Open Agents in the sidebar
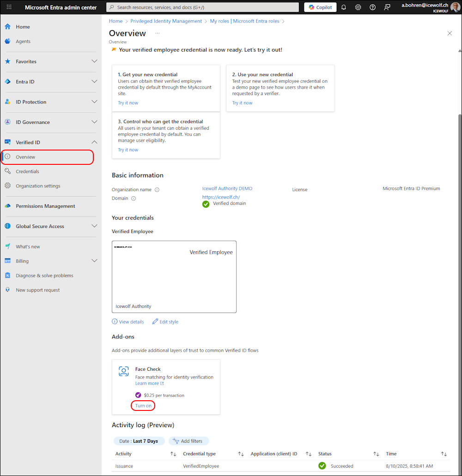 coord(23,41)
